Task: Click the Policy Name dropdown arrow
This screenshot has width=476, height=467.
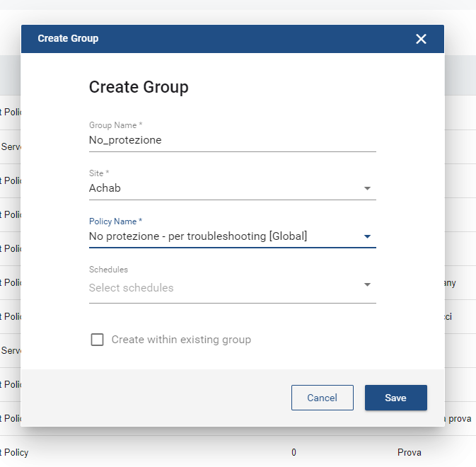Action: (367, 236)
